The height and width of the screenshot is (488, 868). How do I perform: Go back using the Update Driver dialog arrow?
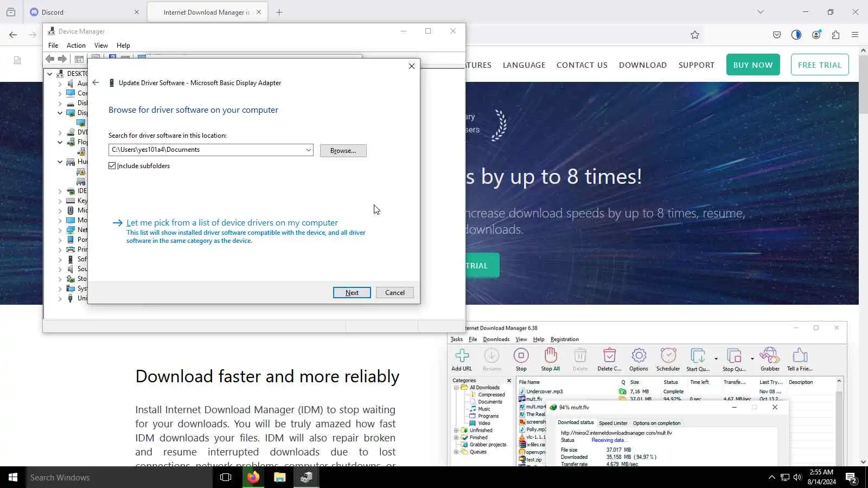(x=95, y=83)
